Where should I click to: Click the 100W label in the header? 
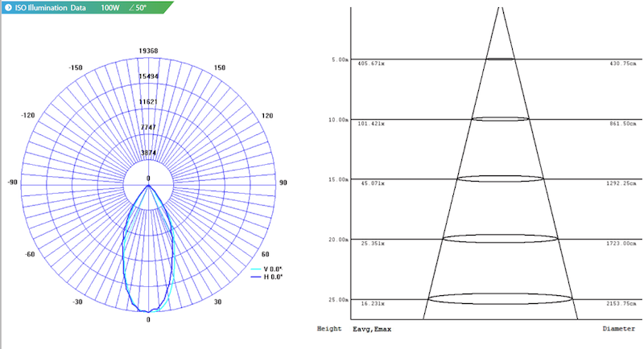(110, 7)
